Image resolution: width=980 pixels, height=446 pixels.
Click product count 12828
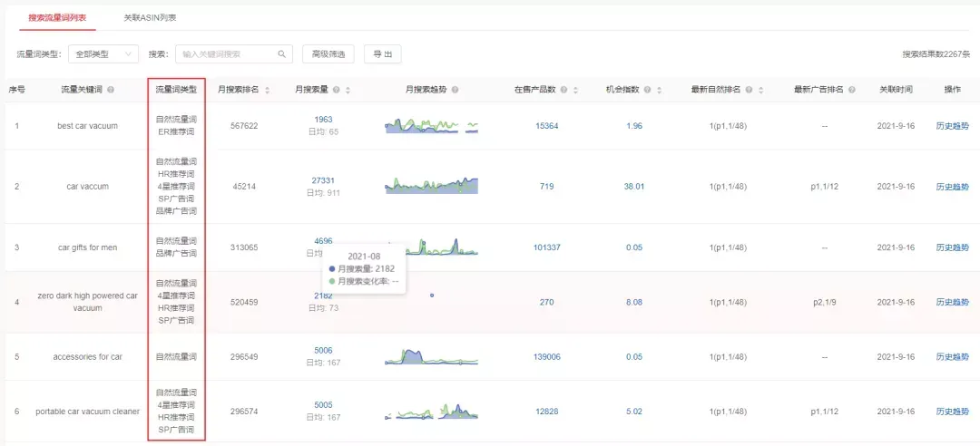[547, 412]
